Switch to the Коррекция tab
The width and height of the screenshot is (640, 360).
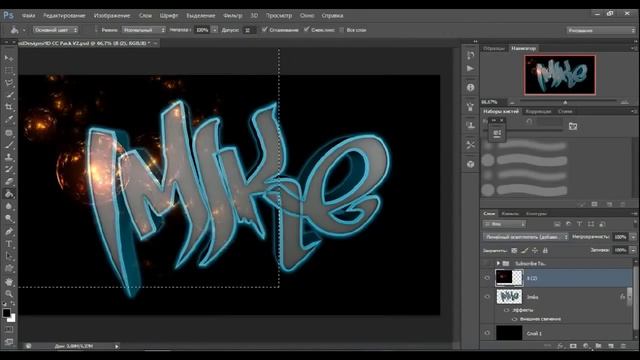(538, 111)
